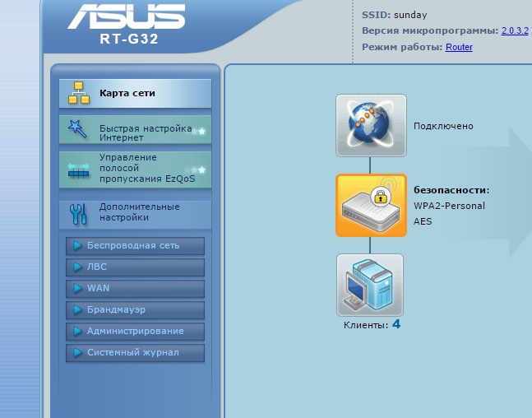Click the SSID: sunday text
532x418 pixels.
(x=394, y=15)
